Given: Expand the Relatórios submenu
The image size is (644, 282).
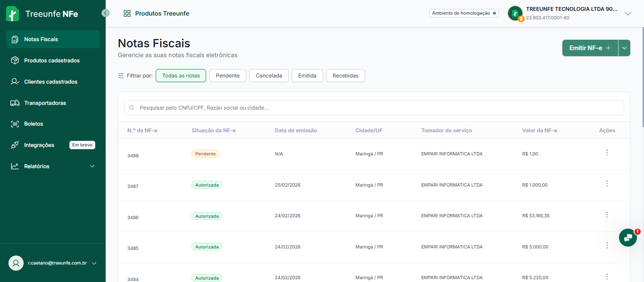Looking at the screenshot, I should click(92, 166).
